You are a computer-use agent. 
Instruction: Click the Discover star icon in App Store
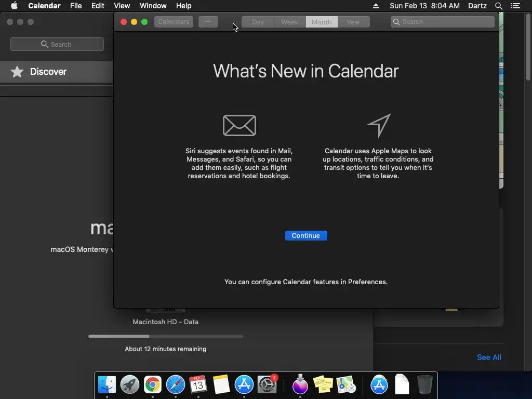pos(17,72)
